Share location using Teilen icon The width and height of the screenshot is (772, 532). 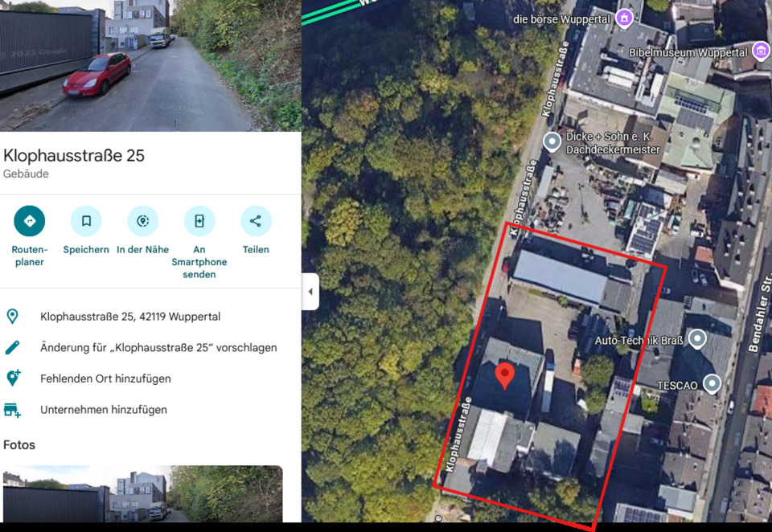point(256,221)
